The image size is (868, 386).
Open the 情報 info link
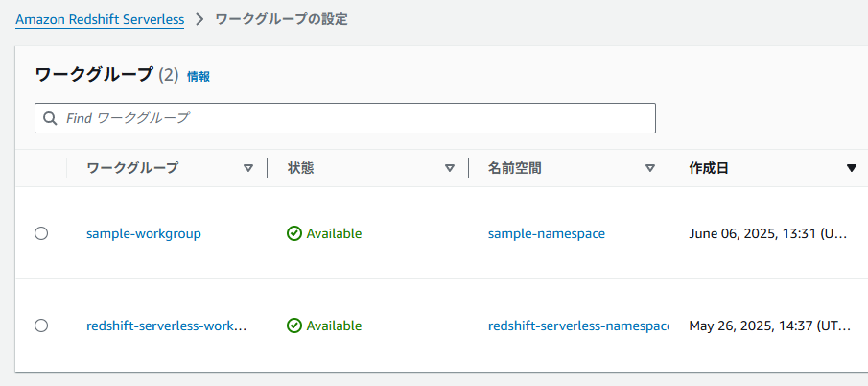(199, 77)
